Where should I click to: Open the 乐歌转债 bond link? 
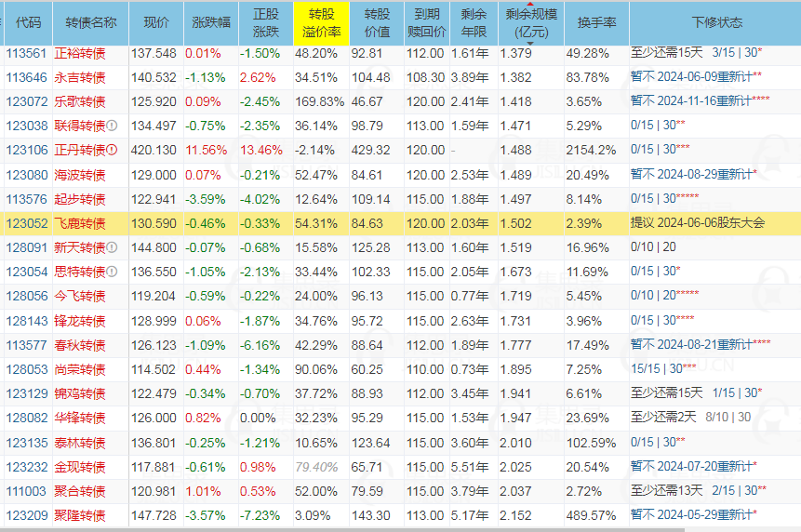click(80, 101)
